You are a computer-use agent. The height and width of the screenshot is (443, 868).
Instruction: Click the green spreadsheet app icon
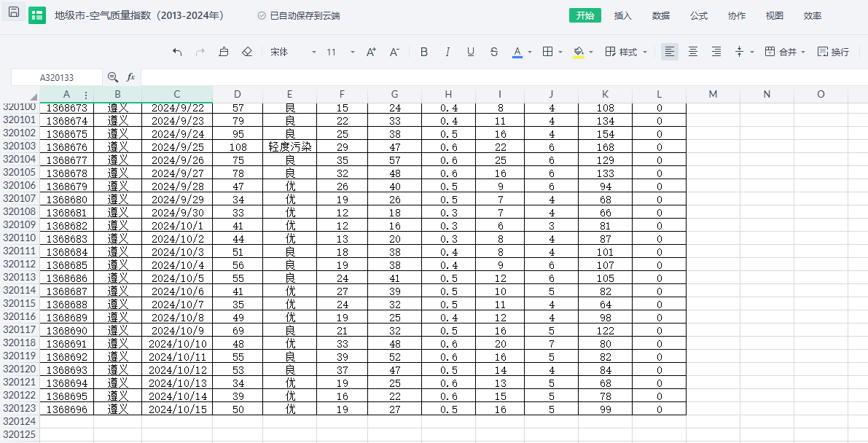(37, 15)
